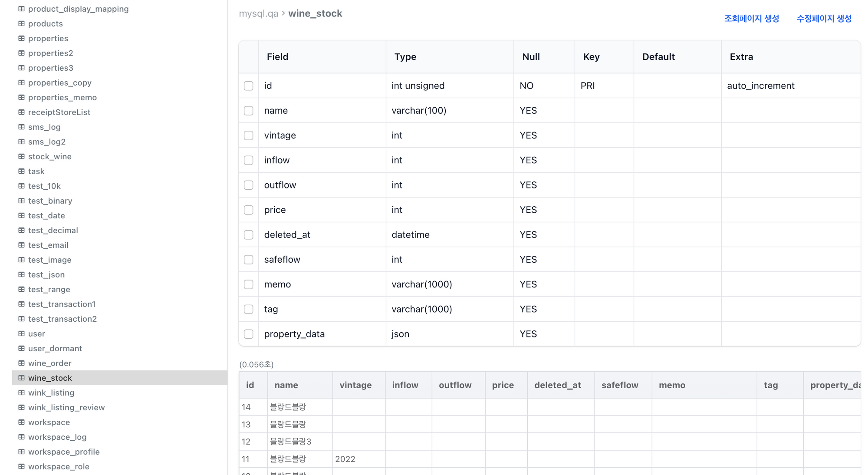Enable the property_data field checkbox
Viewport: 868px width, 475px height.
tap(249, 334)
